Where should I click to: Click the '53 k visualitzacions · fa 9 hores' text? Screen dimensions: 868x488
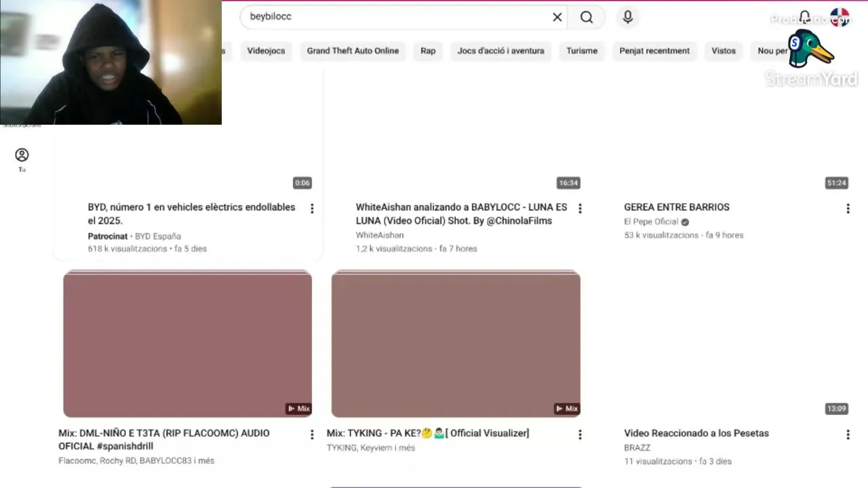684,235
